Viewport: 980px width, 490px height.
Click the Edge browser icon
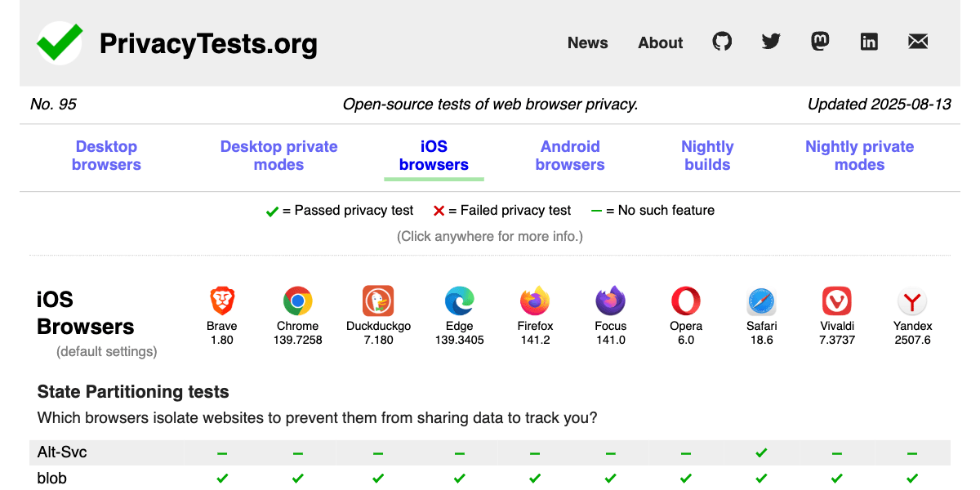[459, 300]
